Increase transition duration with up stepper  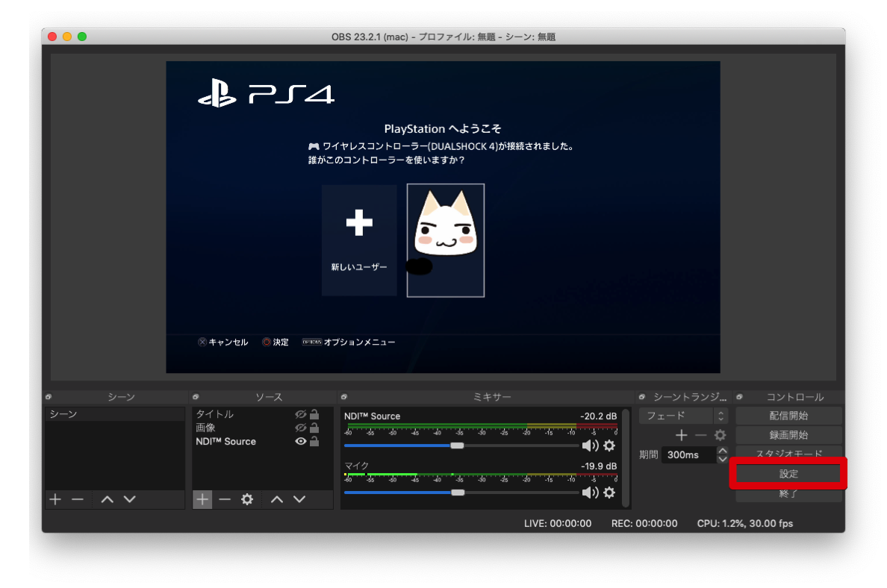[x=723, y=451]
